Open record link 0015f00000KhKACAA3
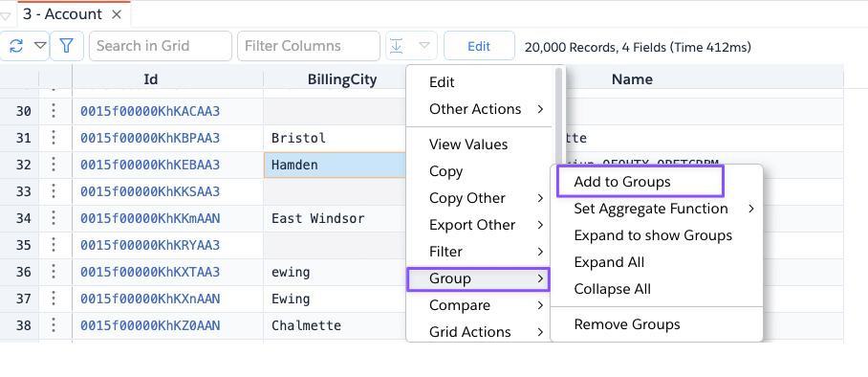The width and height of the screenshot is (868, 377). (x=150, y=111)
